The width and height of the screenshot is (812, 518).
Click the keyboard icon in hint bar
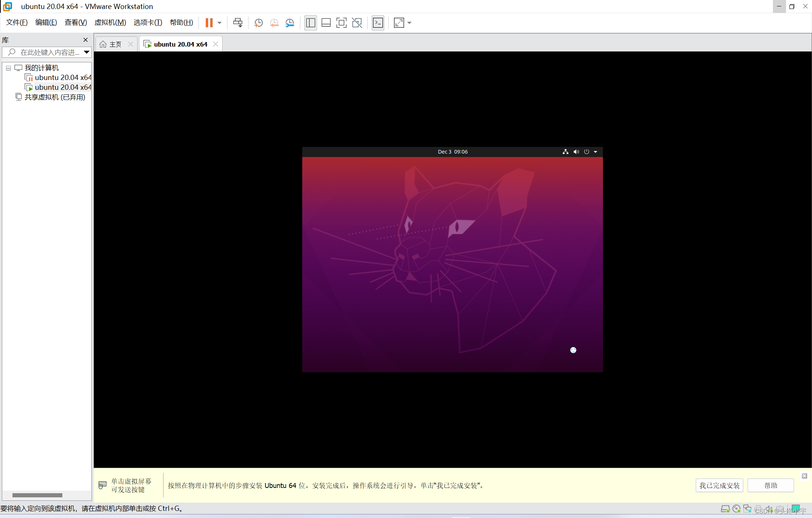(103, 485)
